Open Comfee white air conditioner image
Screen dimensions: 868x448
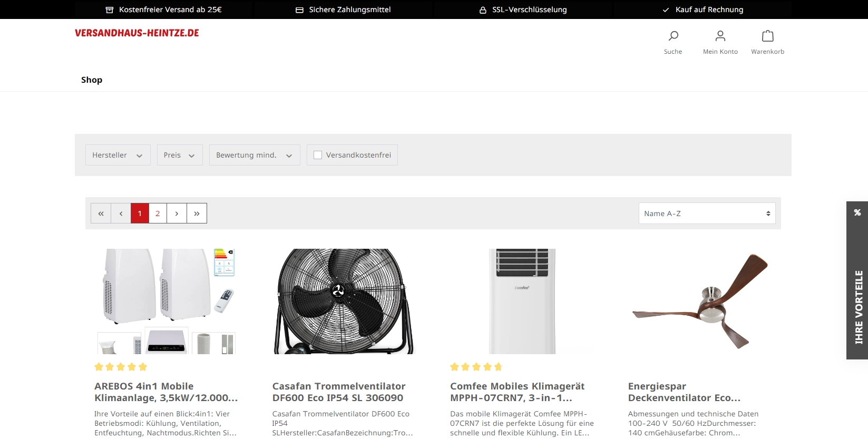click(522, 301)
